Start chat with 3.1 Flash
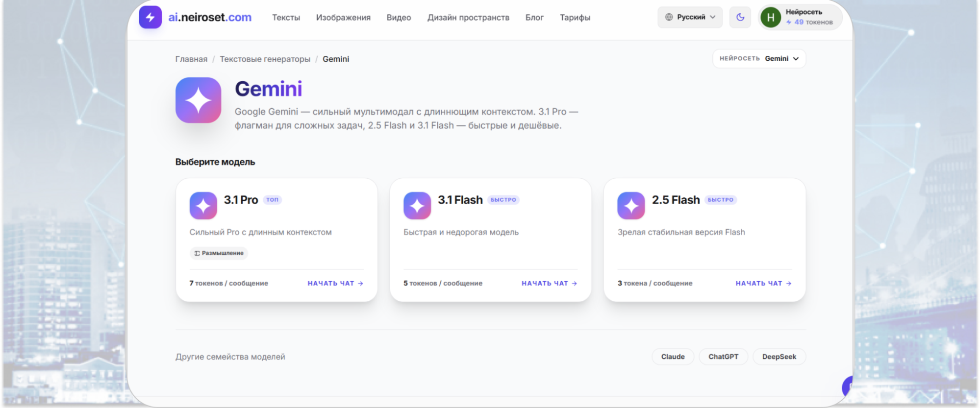980x408 pixels. [550, 284]
